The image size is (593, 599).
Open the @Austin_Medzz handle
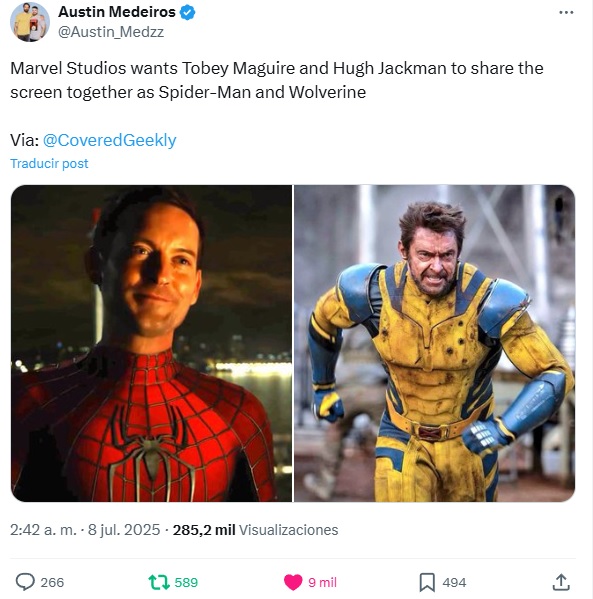coord(111,32)
